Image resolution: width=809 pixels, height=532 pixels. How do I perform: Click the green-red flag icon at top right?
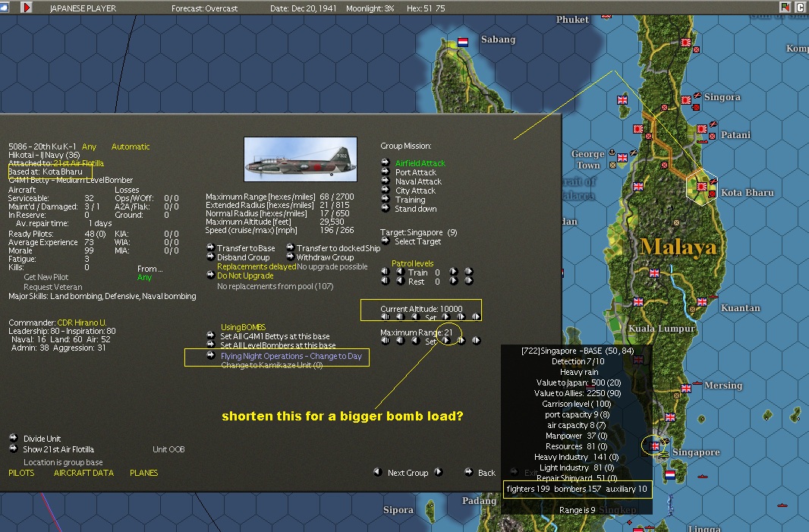[785, 8]
